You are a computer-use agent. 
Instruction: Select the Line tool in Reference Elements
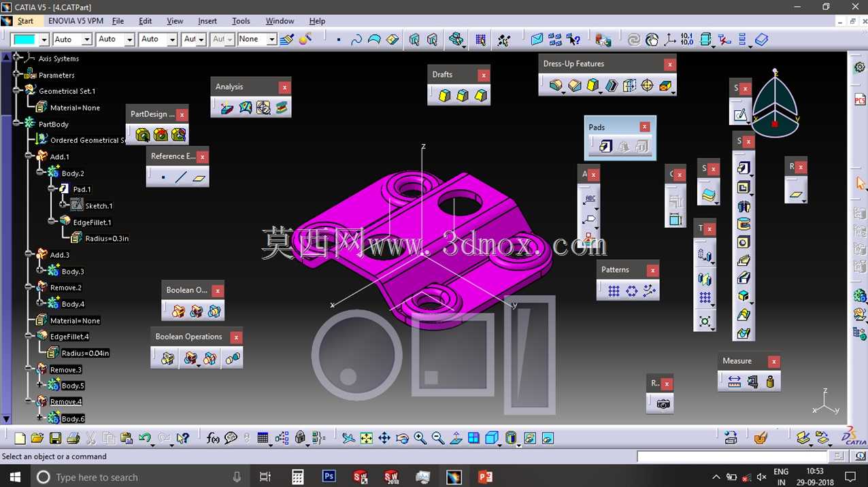pos(181,178)
